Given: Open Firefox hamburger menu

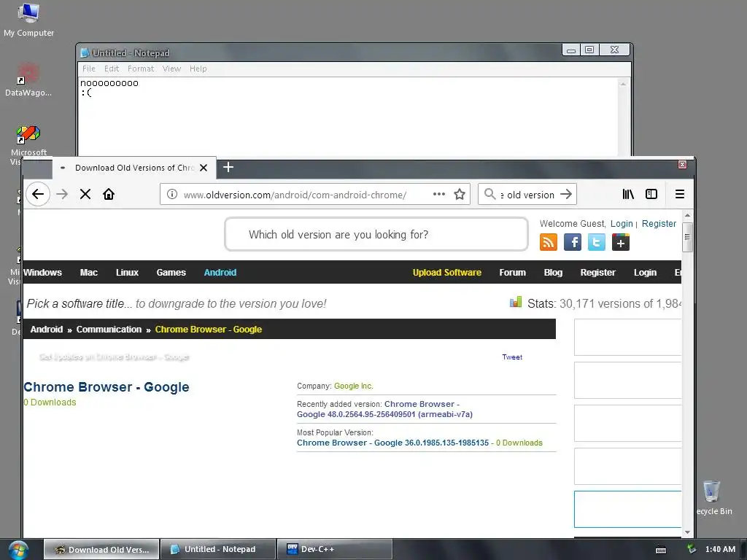Looking at the screenshot, I should (680, 194).
